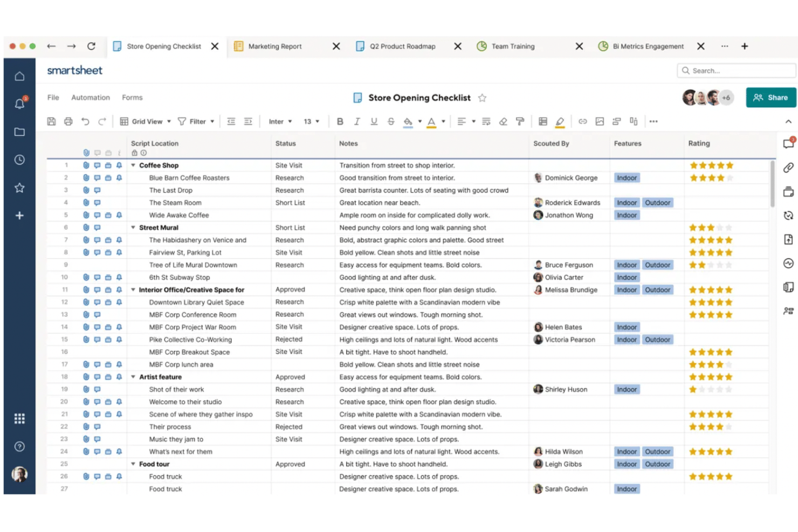The image size is (798, 532).
Task: Open the Home icon in left sidebar
Action: tap(19, 76)
